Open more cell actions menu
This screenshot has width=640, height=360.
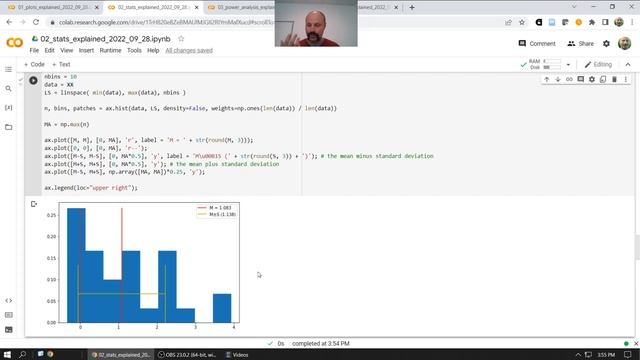626,79
